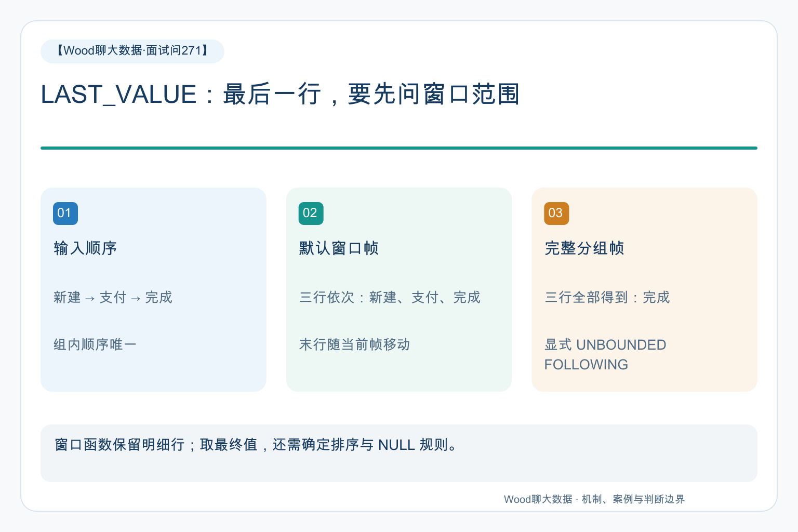
Task: Click the 【Wood聊大数据·面试问271】 tag pill
Action: pyautogui.click(x=132, y=51)
